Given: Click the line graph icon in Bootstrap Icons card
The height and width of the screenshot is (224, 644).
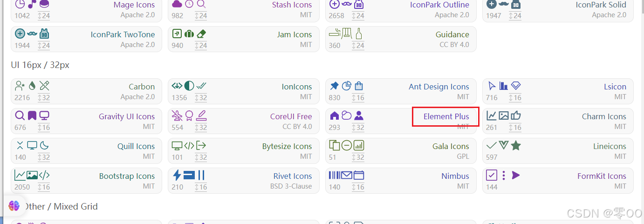Looking at the screenshot, I should pyautogui.click(x=20, y=175).
